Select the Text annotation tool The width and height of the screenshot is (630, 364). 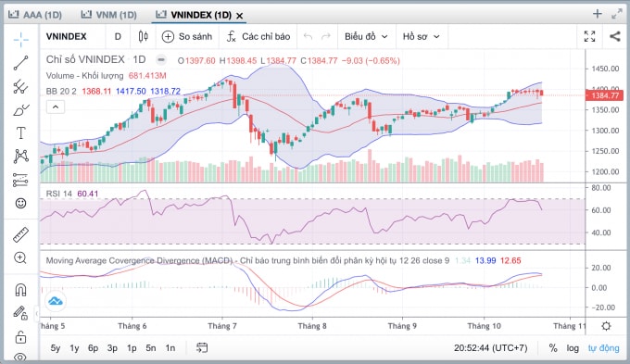coord(21,132)
